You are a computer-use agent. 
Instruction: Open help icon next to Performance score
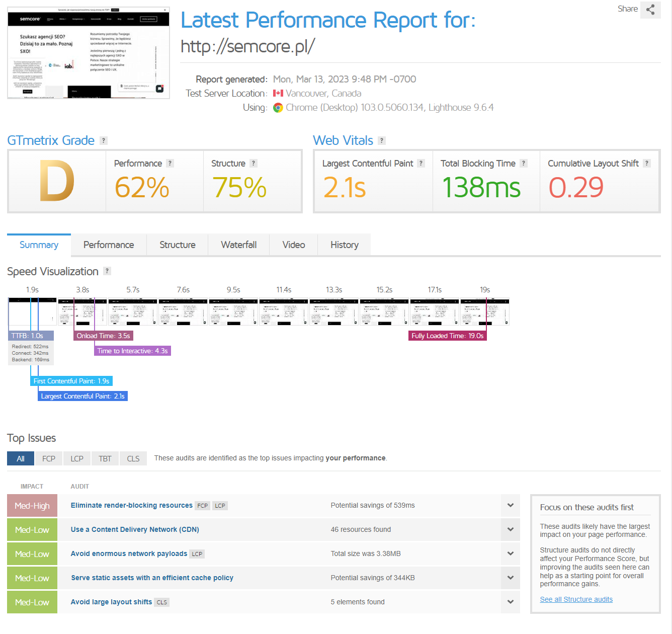pyautogui.click(x=170, y=164)
